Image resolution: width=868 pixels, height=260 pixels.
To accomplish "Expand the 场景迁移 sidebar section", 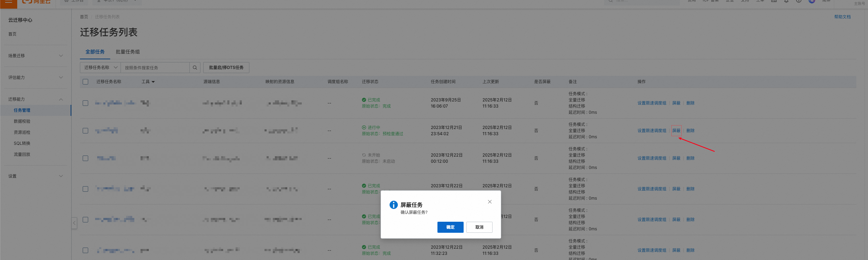I will tap(35, 56).
